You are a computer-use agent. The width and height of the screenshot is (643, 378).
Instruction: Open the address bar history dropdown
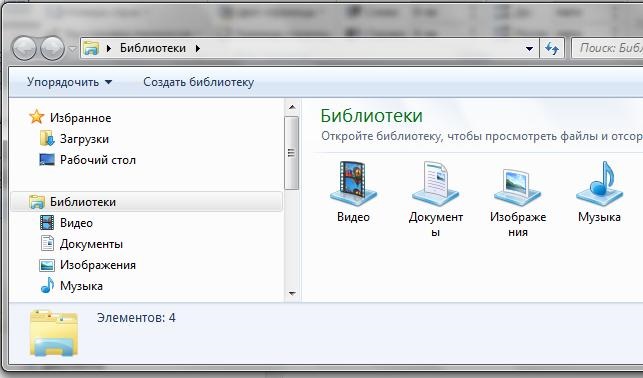click(529, 48)
